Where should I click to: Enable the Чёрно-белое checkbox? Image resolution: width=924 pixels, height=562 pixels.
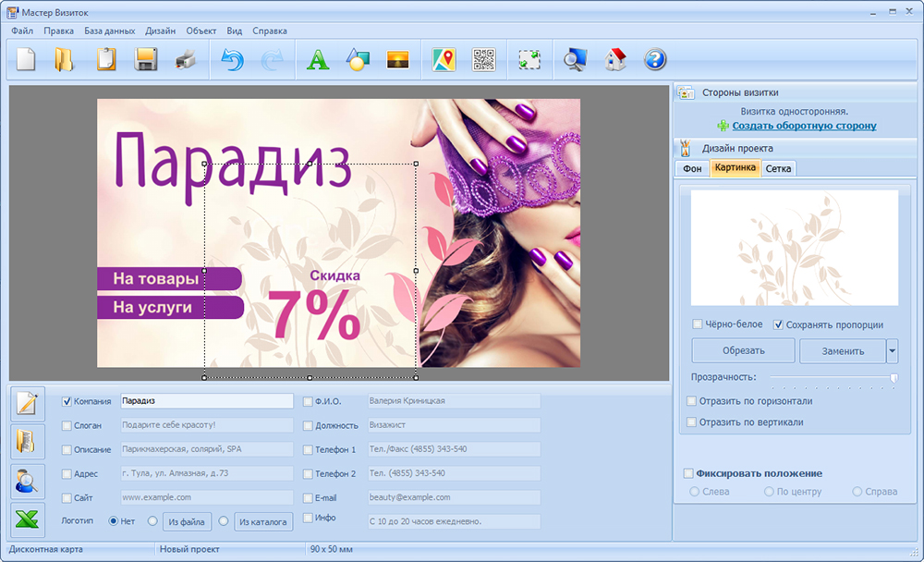[x=698, y=324]
